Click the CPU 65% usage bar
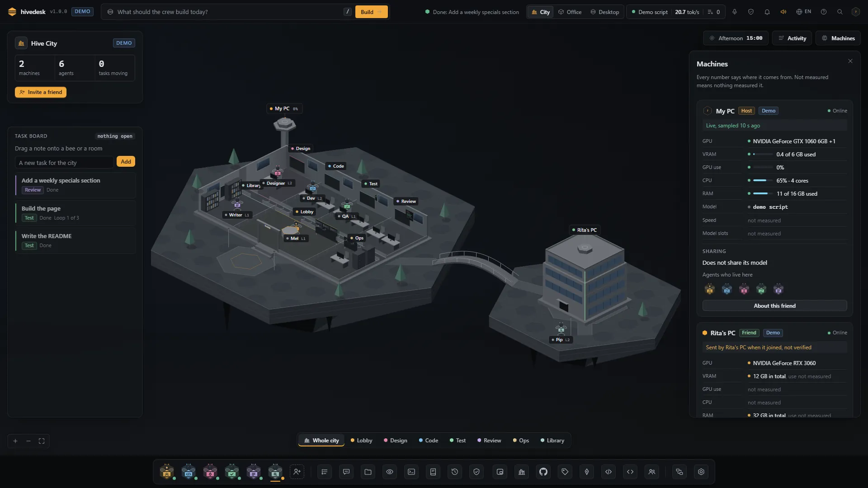 click(762, 181)
